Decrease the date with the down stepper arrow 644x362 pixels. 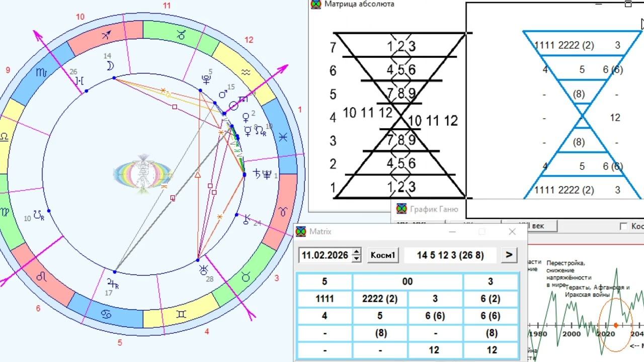[357, 258]
